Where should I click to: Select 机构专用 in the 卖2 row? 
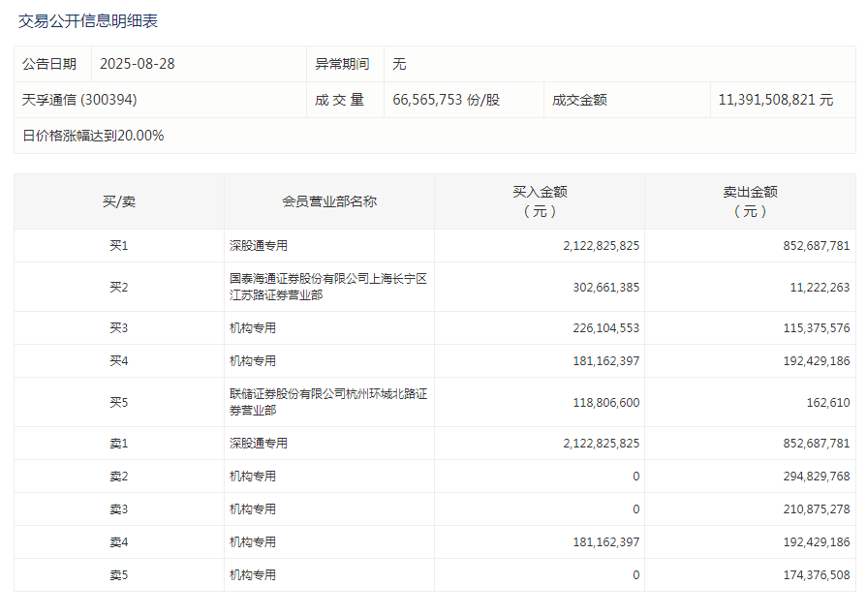[x=253, y=477]
